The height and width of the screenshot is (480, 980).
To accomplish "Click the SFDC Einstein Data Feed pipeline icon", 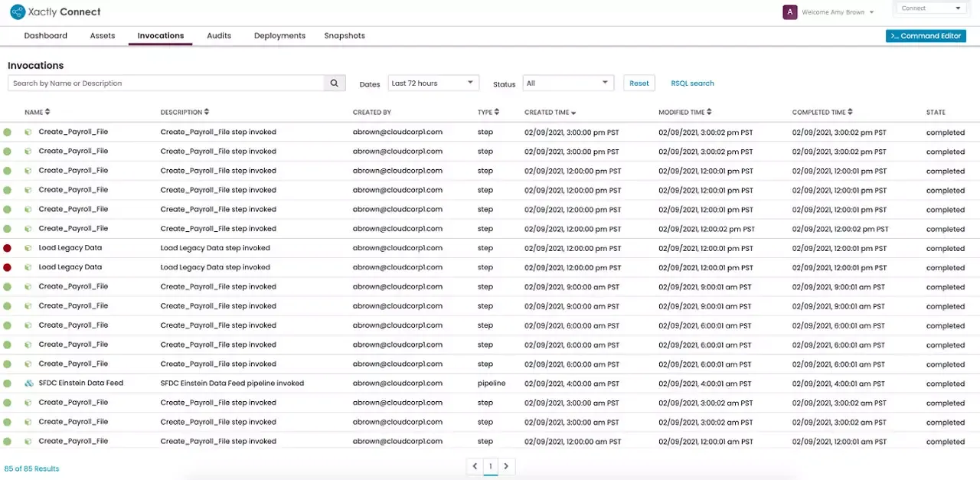I will pos(29,384).
